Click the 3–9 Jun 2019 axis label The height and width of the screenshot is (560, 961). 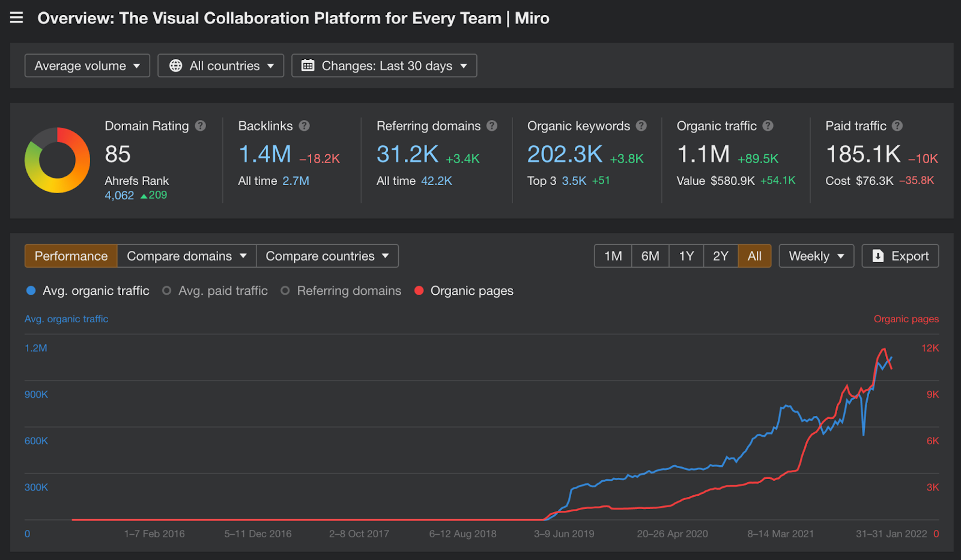coord(564,534)
